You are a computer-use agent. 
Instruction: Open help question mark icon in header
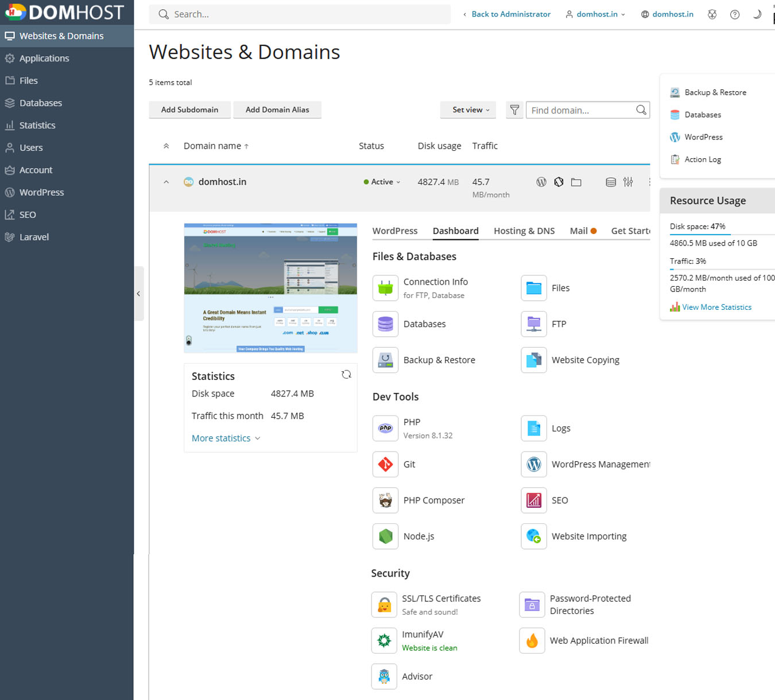(735, 14)
